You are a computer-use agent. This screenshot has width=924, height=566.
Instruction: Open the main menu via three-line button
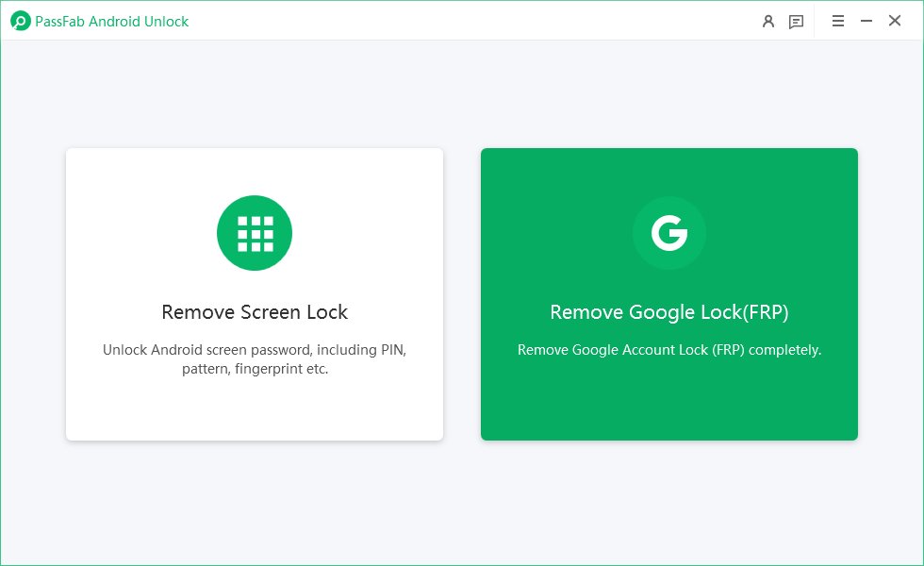[x=837, y=21]
